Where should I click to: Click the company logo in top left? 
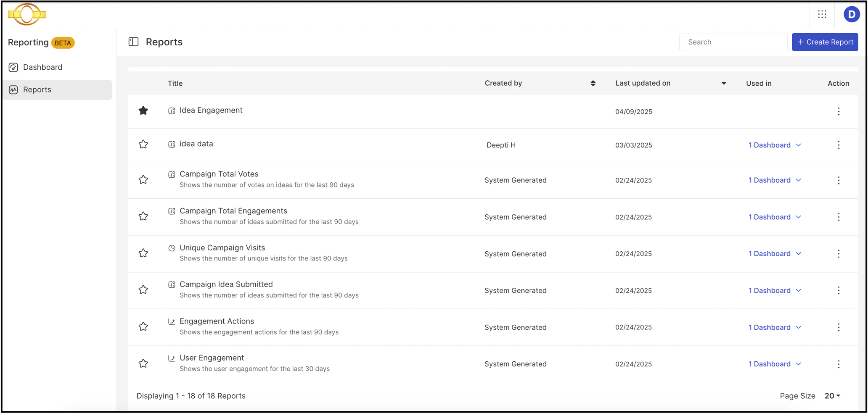pyautogui.click(x=26, y=14)
